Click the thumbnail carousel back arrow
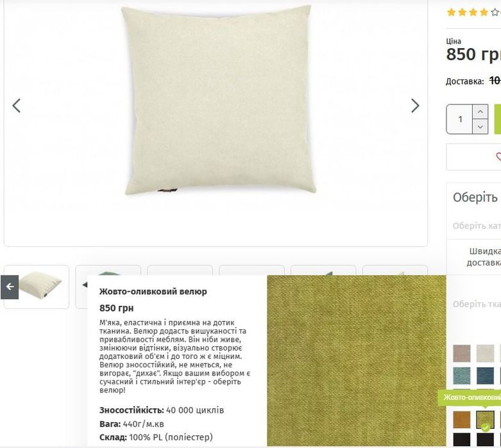501x448 pixels. tap(10, 286)
